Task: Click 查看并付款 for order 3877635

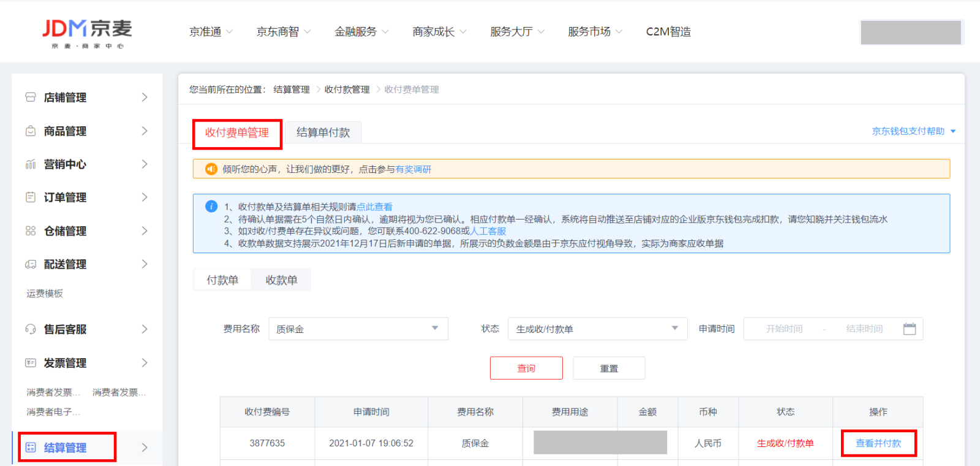Action: 878,443
